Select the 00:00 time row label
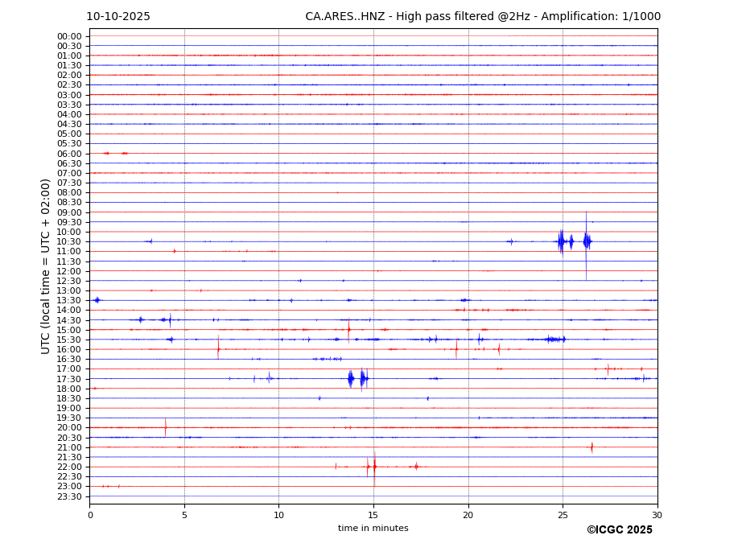 (69, 36)
